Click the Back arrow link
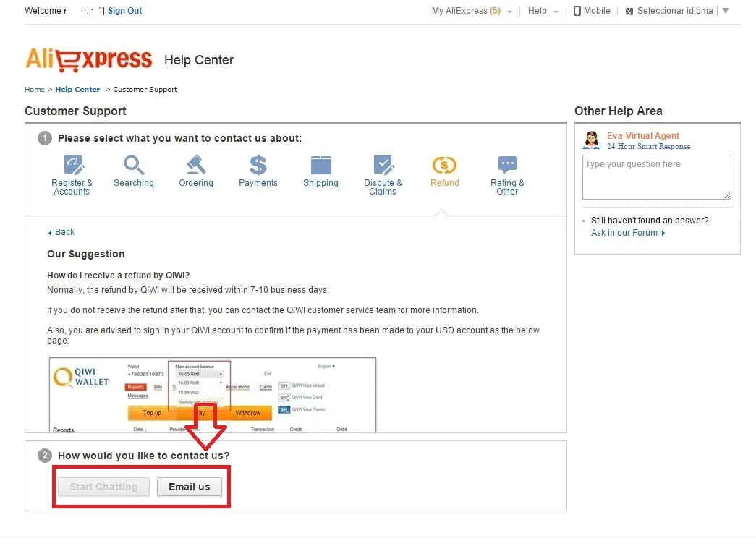The width and height of the screenshot is (756, 546). pyautogui.click(x=61, y=232)
